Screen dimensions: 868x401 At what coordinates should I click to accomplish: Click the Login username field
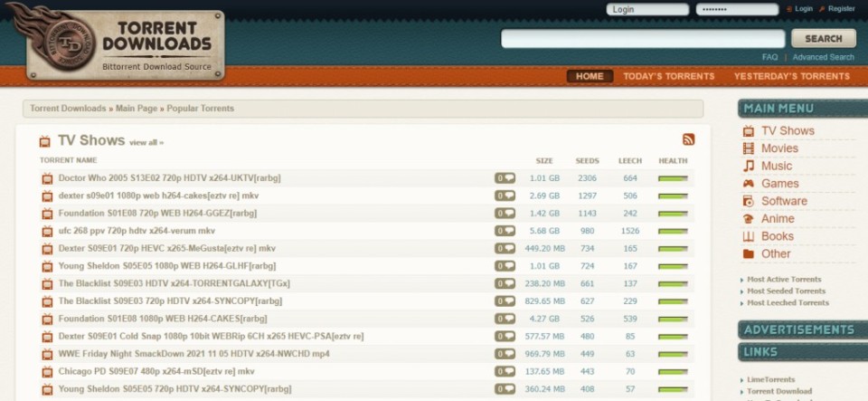click(x=647, y=9)
